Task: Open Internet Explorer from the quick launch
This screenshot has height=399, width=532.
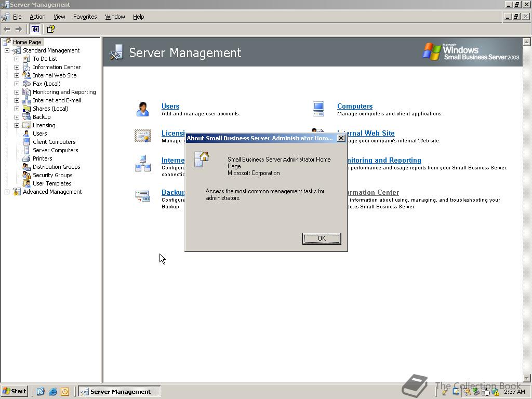Action: (x=52, y=392)
